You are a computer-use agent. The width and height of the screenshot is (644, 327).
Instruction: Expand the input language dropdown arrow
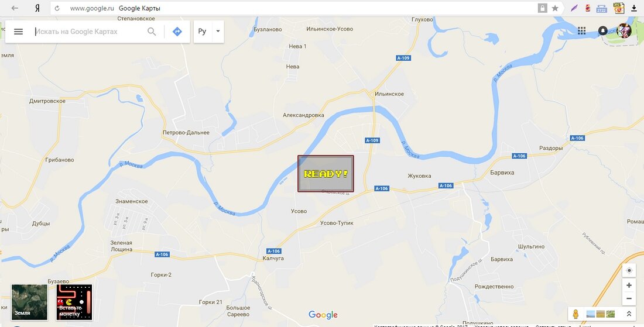218,32
